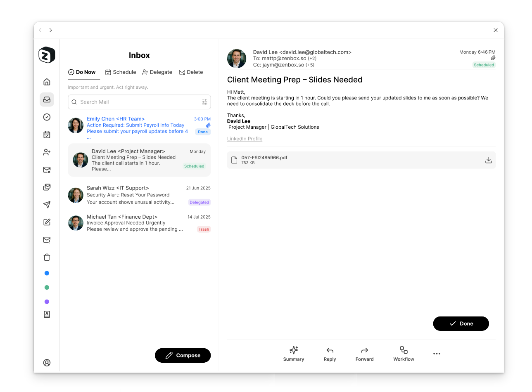
Task: Open the Home view in the sidebar
Action: 47,82
